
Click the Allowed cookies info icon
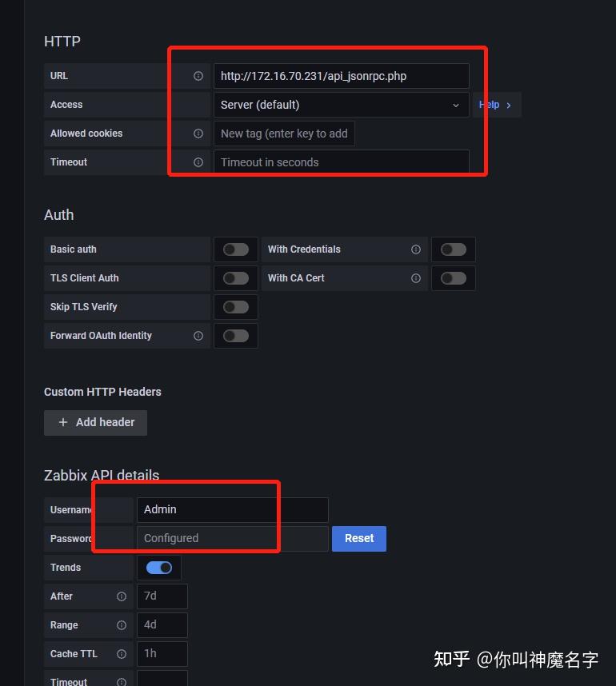[x=198, y=134]
